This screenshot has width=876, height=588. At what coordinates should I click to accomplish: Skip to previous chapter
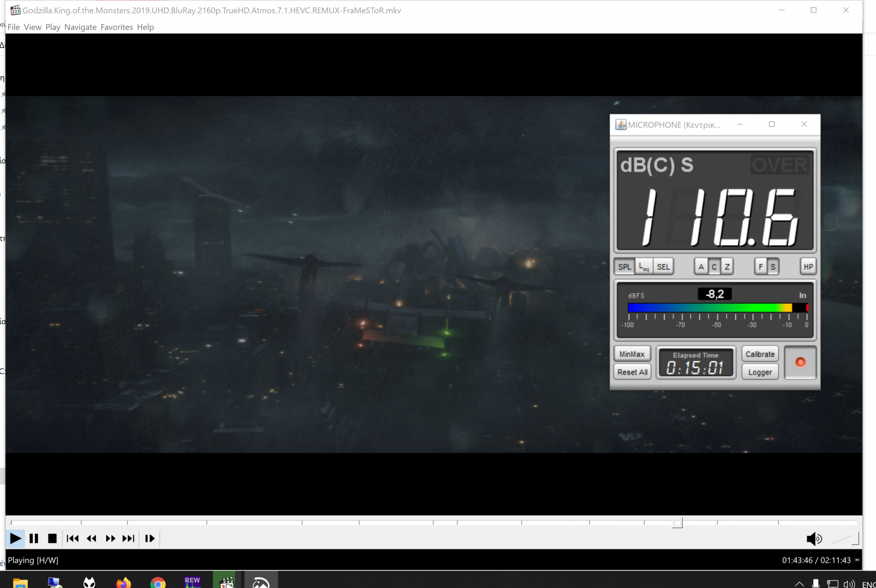point(72,538)
